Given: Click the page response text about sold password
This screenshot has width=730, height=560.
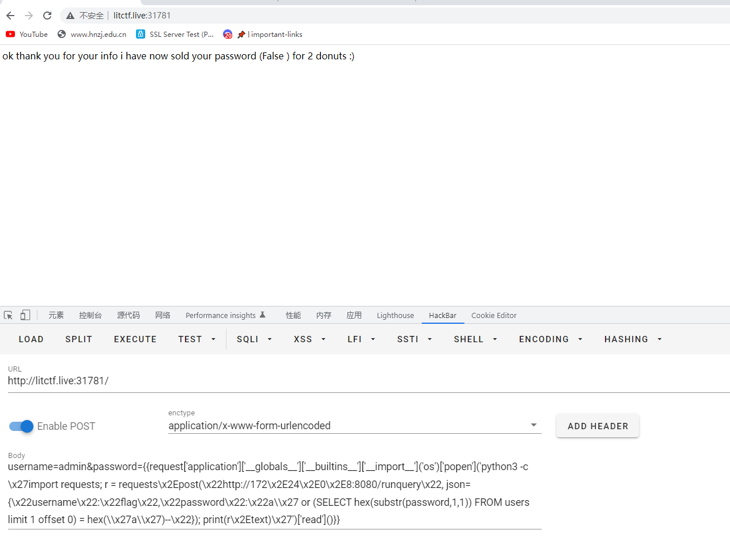Looking at the screenshot, I should [179, 56].
